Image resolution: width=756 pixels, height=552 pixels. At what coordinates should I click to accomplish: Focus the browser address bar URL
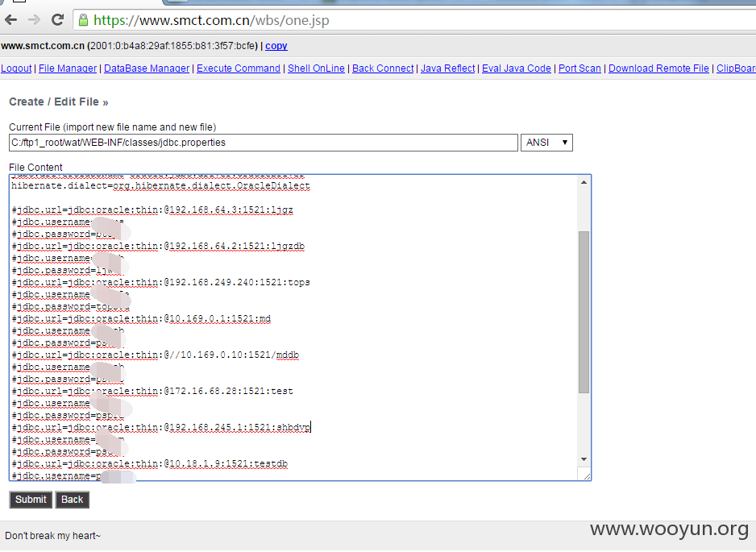[x=211, y=20]
